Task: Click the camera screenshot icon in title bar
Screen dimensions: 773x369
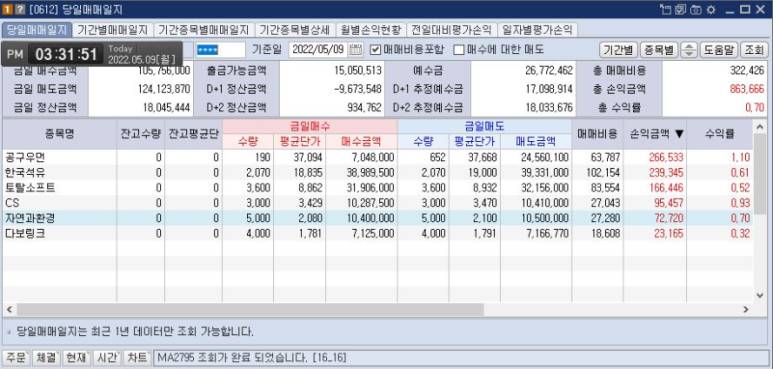Action: click(x=696, y=9)
